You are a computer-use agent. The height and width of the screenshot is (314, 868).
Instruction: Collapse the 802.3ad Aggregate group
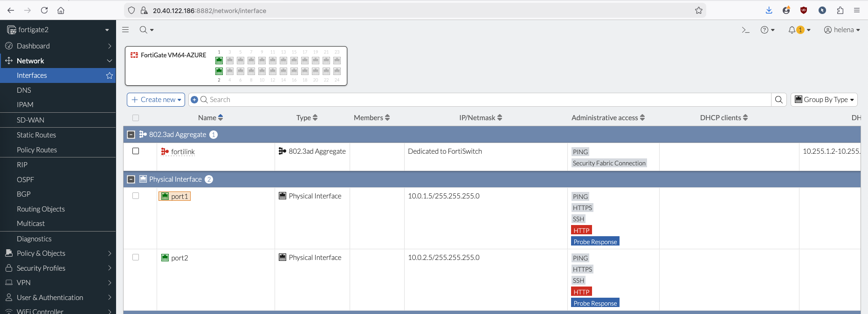tap(131, 135)
